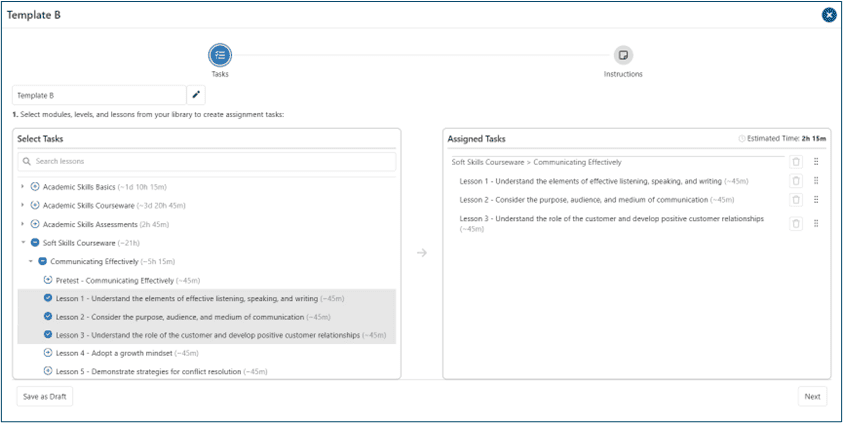Screen dimensions: 843x423
Task: Click the Search lessons field
Action: pyautogui.click(x=207, y=161)
